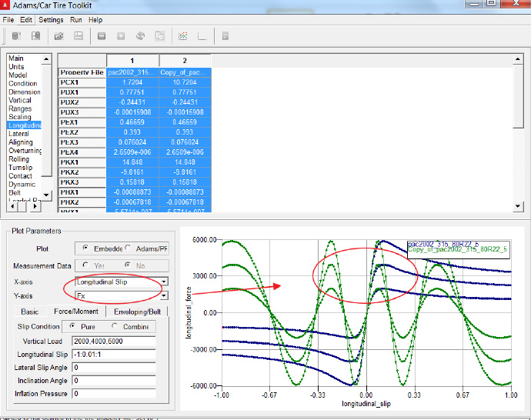The width and height of the screenshot is (531, 420).
Task: Select Overturning in the category list
Action: pyautogui.click(x=25, y=151)
